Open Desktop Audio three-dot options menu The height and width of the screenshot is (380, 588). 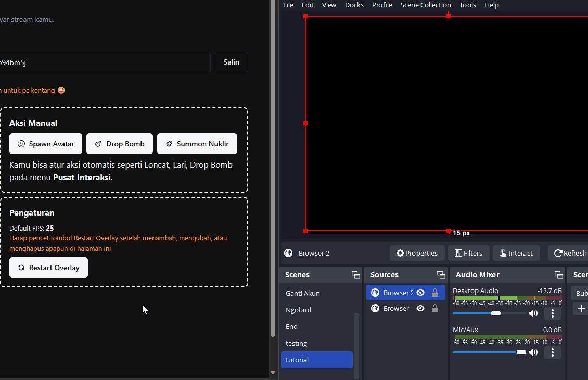pyautogui.click(x=552, y=313)
